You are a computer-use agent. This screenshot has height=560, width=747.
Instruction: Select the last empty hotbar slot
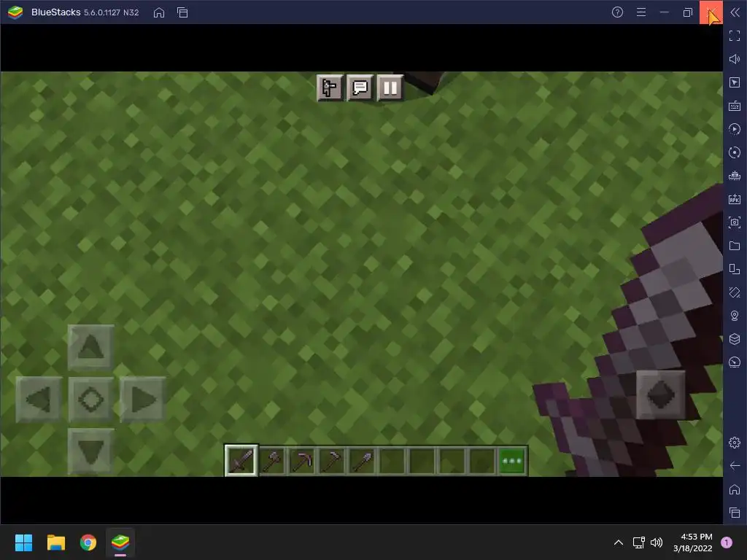pyautogui.click(x=482, y=461)
